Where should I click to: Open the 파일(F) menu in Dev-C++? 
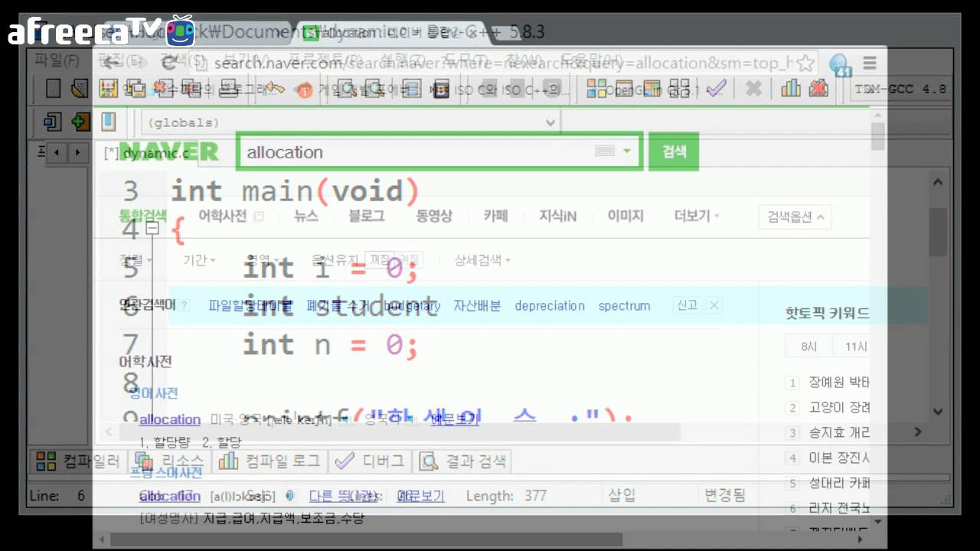[x=57, y=59]
